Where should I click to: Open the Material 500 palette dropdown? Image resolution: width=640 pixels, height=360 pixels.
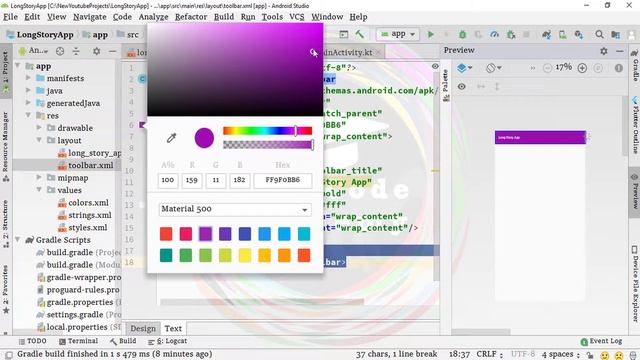[x=235, y=209]
